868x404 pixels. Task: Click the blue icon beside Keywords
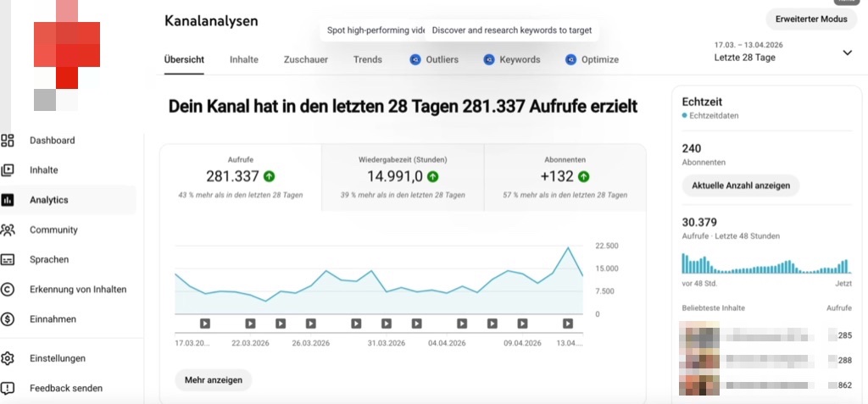pyautogui.click(x=489, y=60)
